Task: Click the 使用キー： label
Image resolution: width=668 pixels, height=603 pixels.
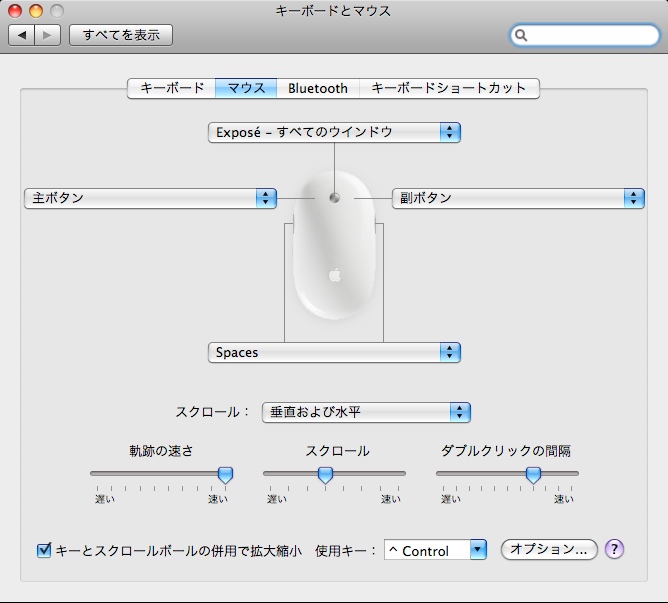Action: click(x=346, y=551)
